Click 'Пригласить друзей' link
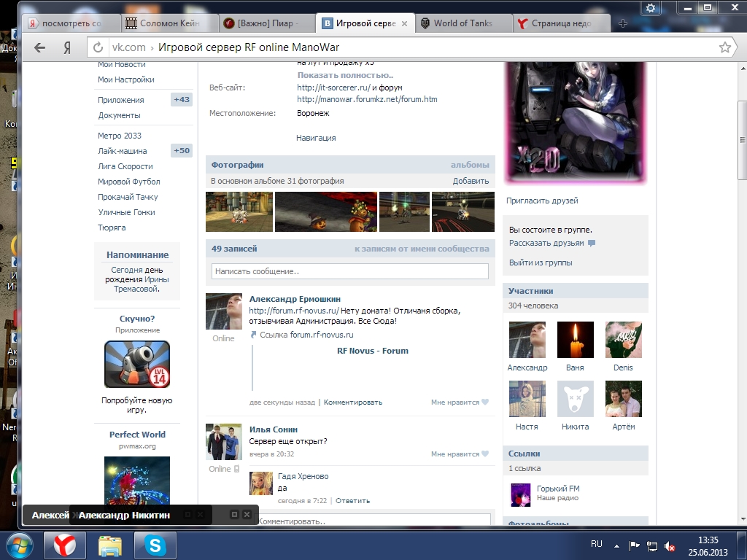 point(542,201)
